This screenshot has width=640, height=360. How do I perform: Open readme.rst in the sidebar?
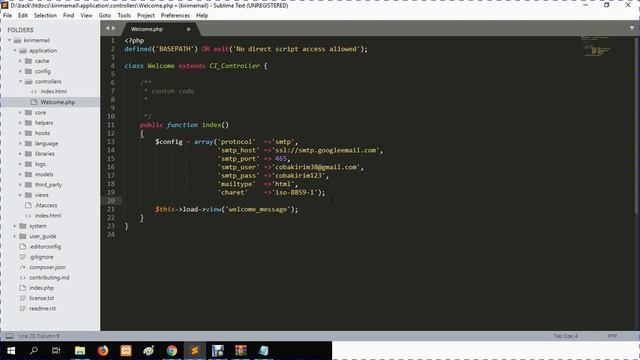click(x=42, y=309)
